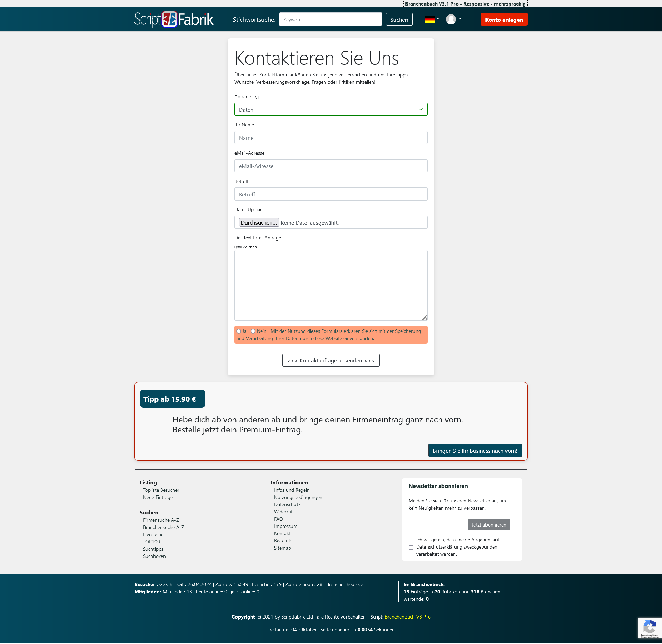Open the Anfrage-Typ dropdown showing Daten
This screenshot has width=662, height=644.
pyautogui.click(x=331, y=110)
